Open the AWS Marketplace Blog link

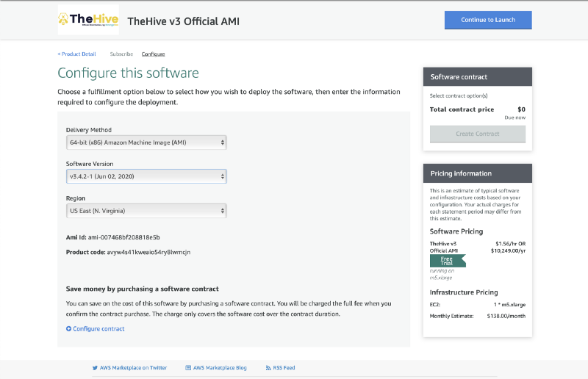(220, 367)
